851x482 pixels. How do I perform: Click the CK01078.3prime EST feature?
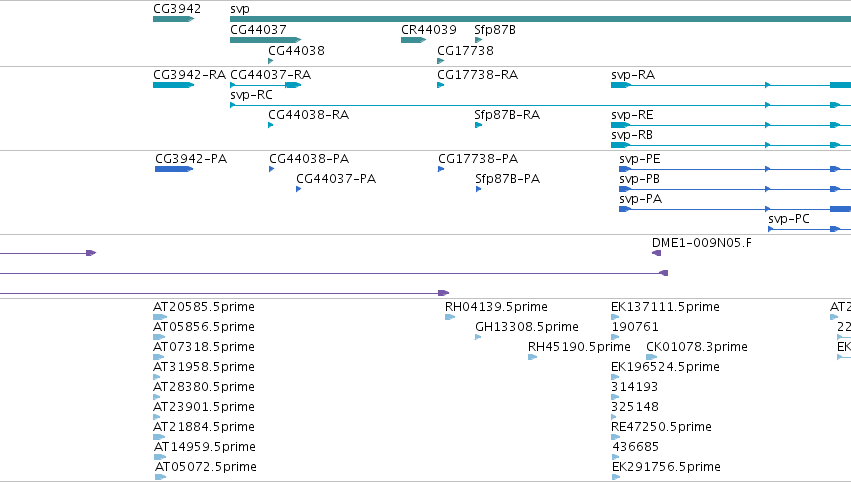[652, 357]
